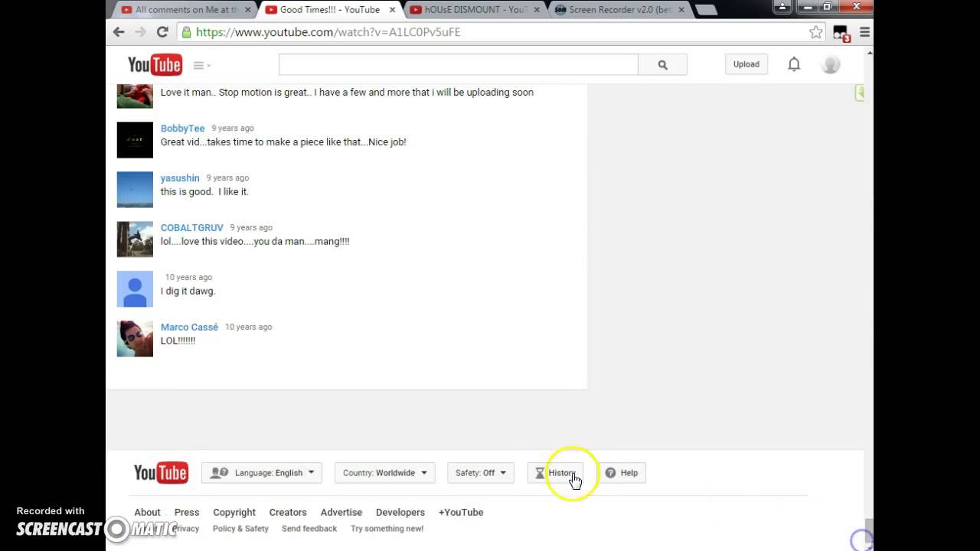Expand the Safety: Off dropdown
This screenshot has height=551, width=980.
coord(480,473)
